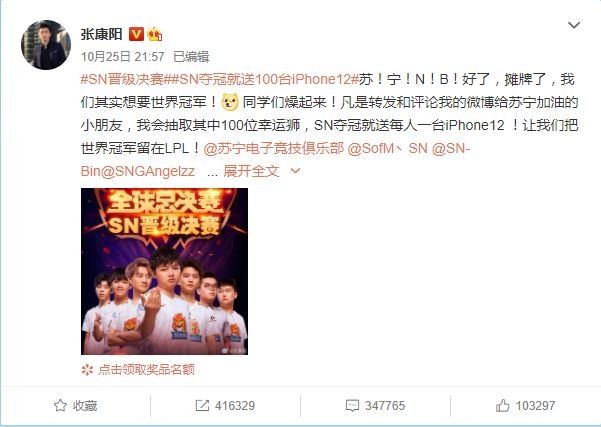This screenshot has height=427, width=601.
Task: Open the @SNGAngelzz mention link
Action: [x=148, y=171]
